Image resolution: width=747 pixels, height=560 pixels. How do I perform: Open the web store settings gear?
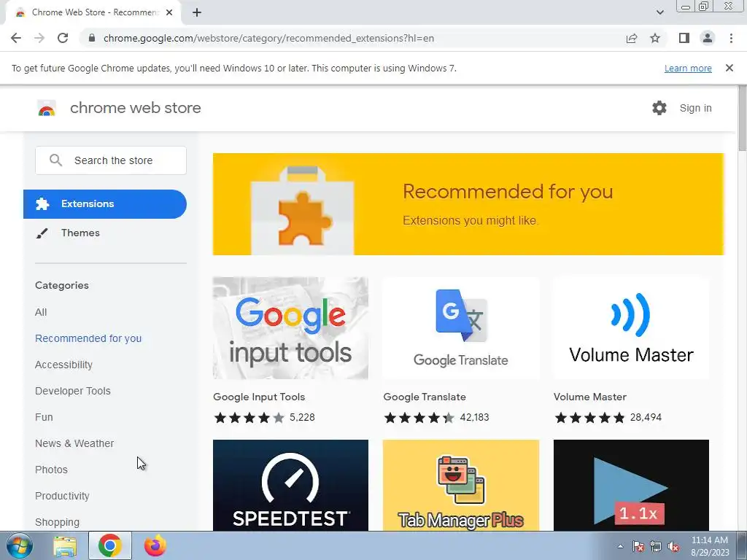659,108
